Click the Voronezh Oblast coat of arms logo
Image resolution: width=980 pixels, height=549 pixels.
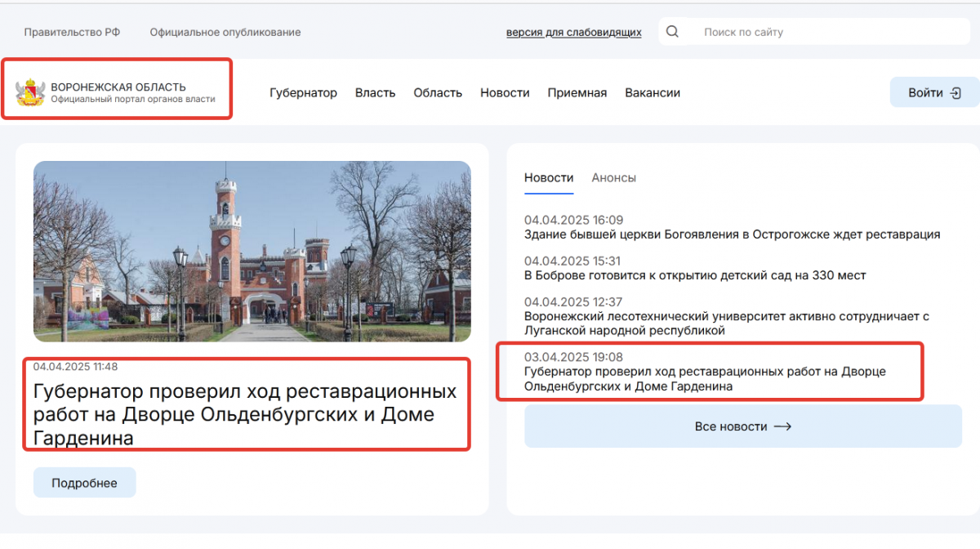point(30,92)
